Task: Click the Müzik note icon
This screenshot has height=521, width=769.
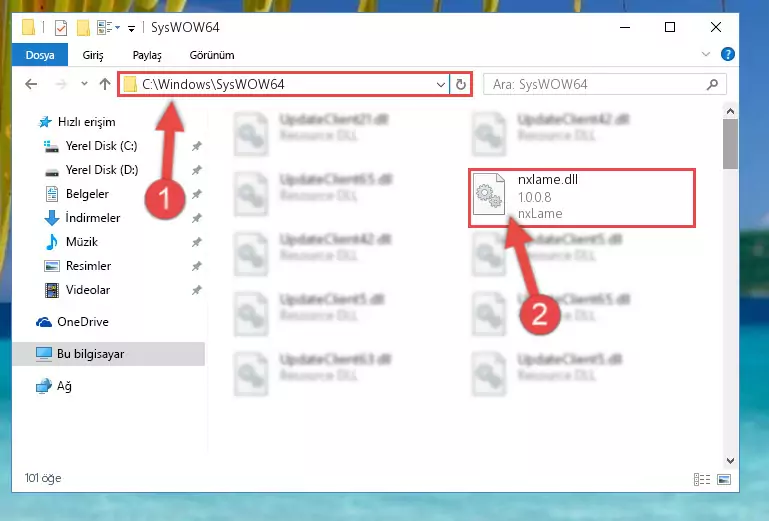Action: [x=51, y=242]
